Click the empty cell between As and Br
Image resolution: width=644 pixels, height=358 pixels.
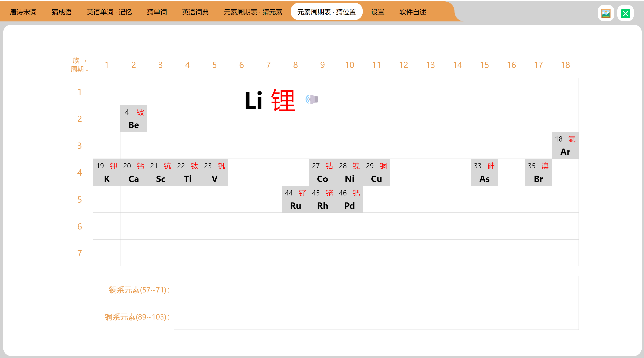coord(511,172)
